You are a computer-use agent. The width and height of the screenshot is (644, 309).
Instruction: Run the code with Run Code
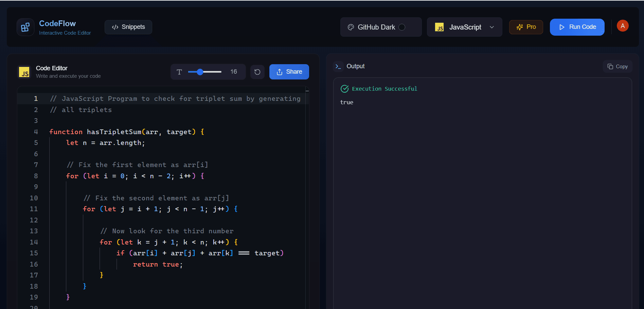577,27
